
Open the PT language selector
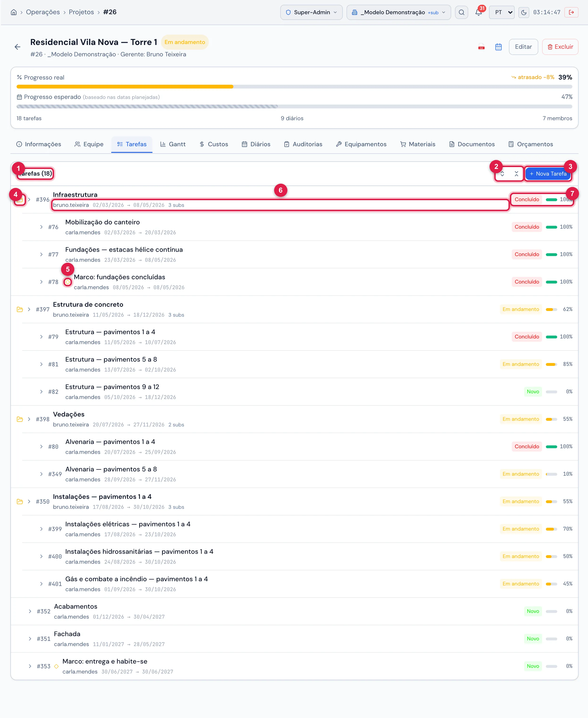tap(502, 12)
